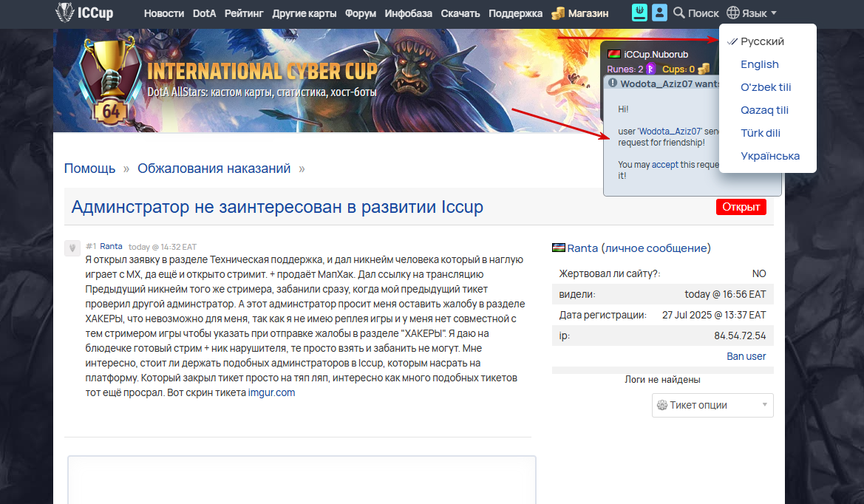The image size is (864, 504).
Task: Select Русский language option
Action: tap(762, 41)
